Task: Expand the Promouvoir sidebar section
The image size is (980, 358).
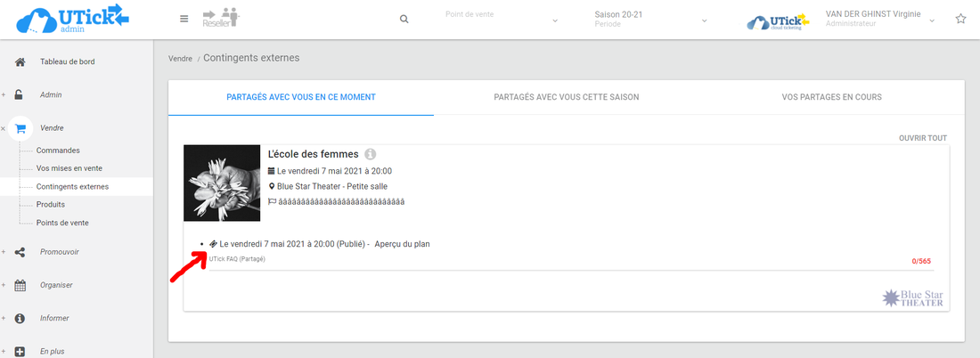Action: (x=59, y=252)
